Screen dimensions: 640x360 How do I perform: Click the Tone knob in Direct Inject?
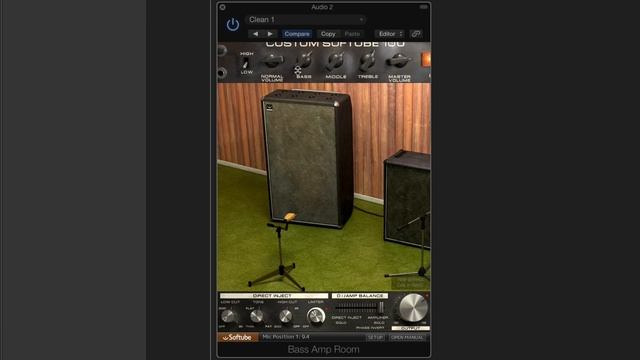click(257, 316)
